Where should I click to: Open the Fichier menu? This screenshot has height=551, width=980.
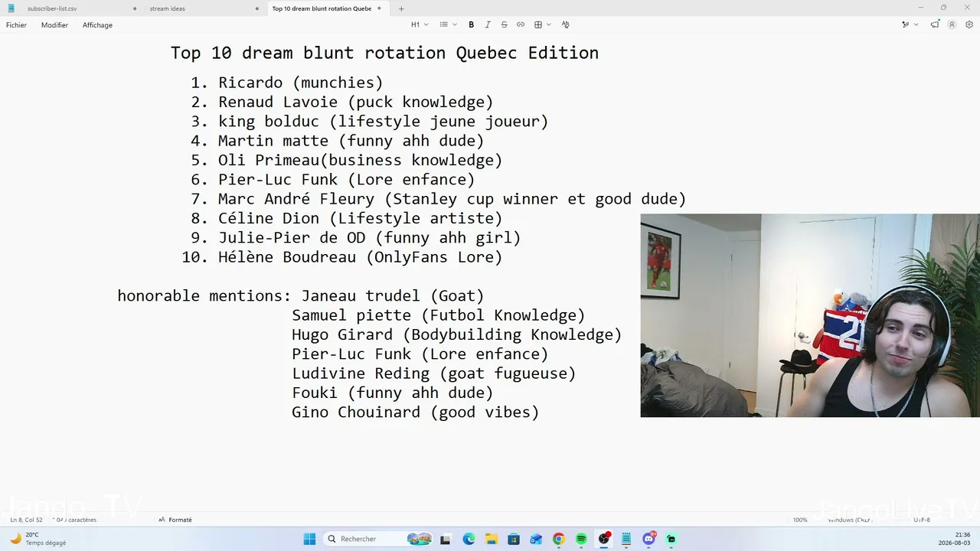pos(16,25)
